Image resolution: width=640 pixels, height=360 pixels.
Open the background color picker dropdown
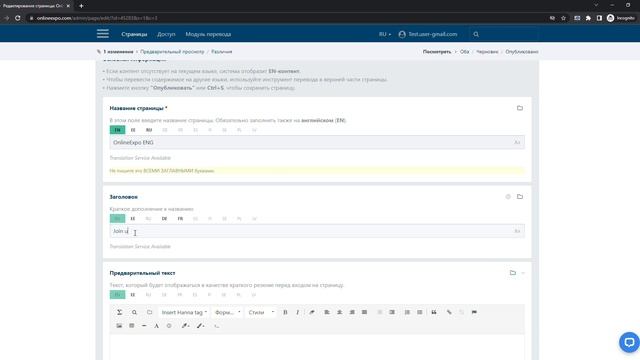200,326
